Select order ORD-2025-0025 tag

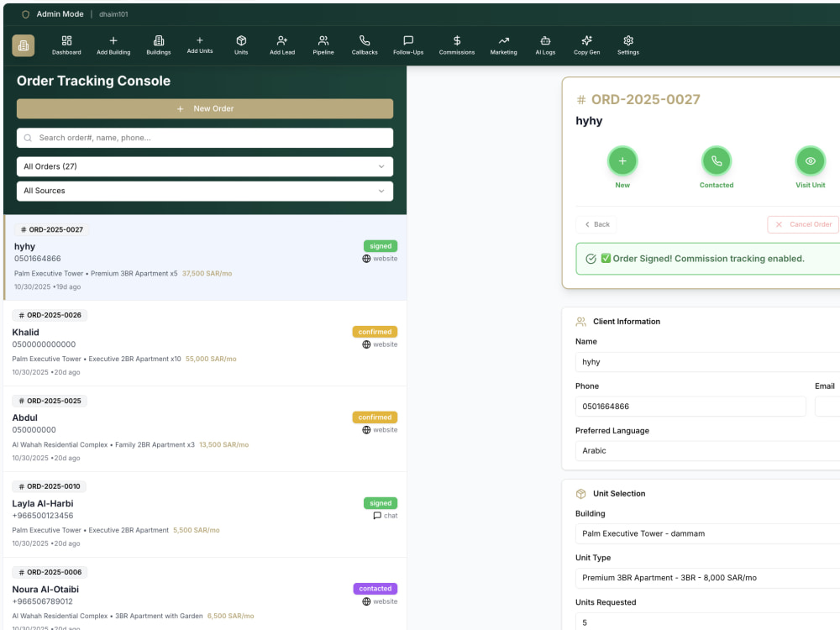(x=50, y=401)
